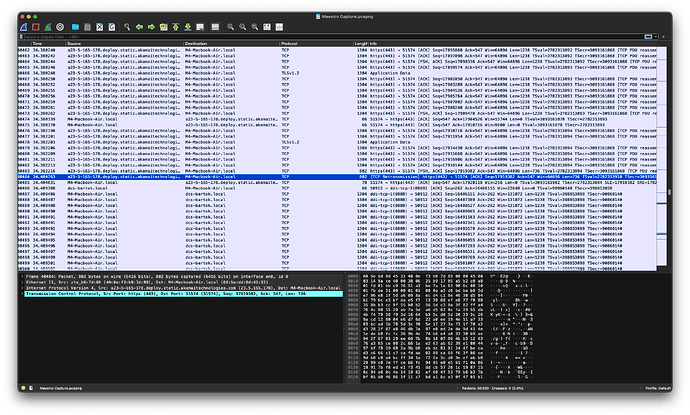Viewport: 690px width, 415px height.
Task: Select the Transmission Control Protocol detail line
Action: 184,294
